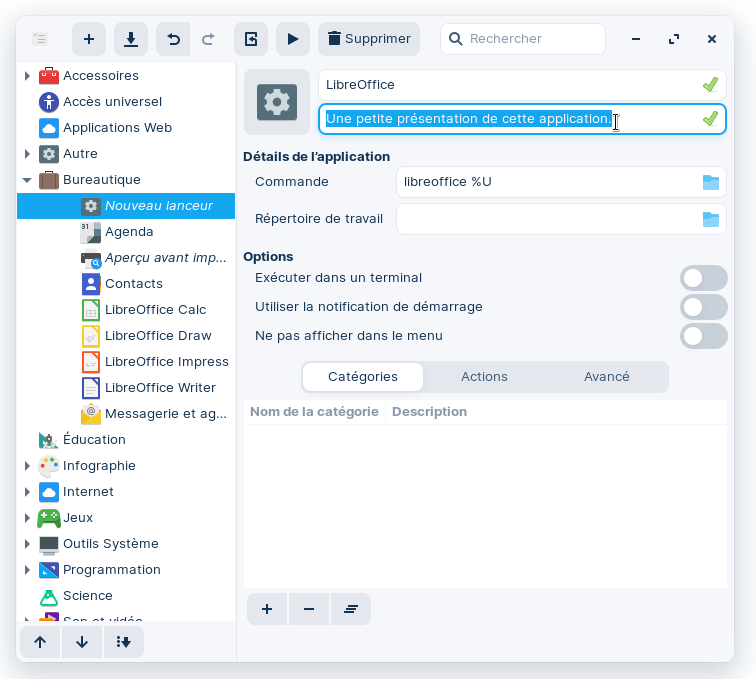Click the add new launcher plus icon
756x679 pixels.
pos(89,39)
